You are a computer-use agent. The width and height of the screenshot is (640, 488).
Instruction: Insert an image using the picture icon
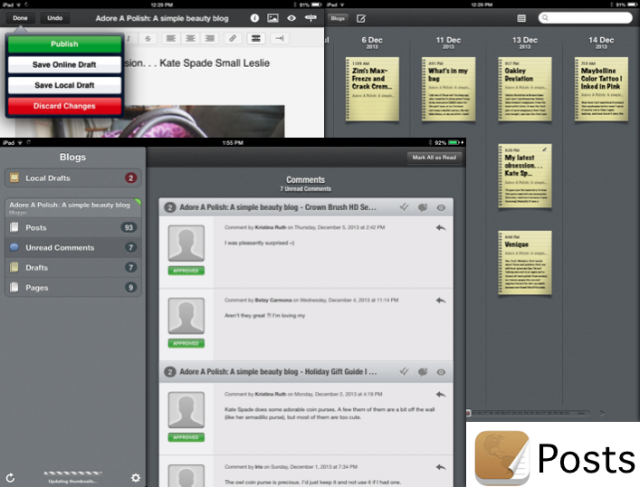[273, 18]
